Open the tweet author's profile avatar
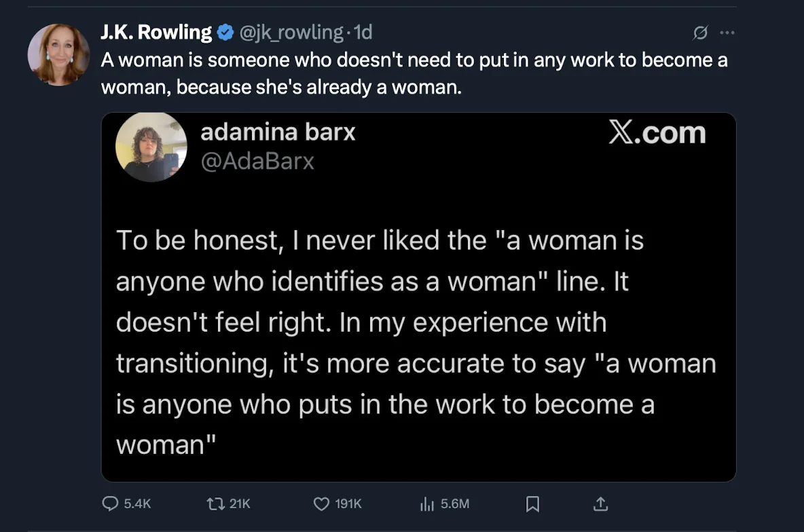The height and width of the screenshot is (532, 804). pos(58,55)
